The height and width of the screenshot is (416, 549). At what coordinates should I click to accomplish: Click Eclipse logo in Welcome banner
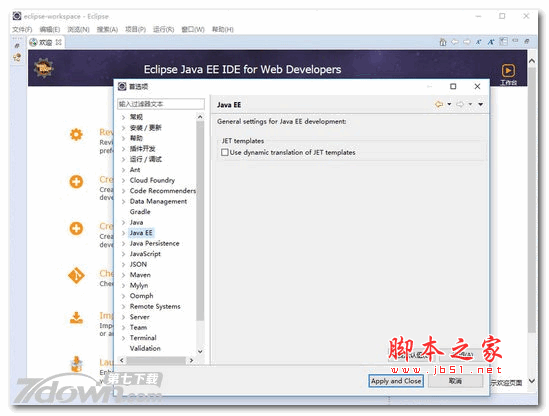click(43, 68)
